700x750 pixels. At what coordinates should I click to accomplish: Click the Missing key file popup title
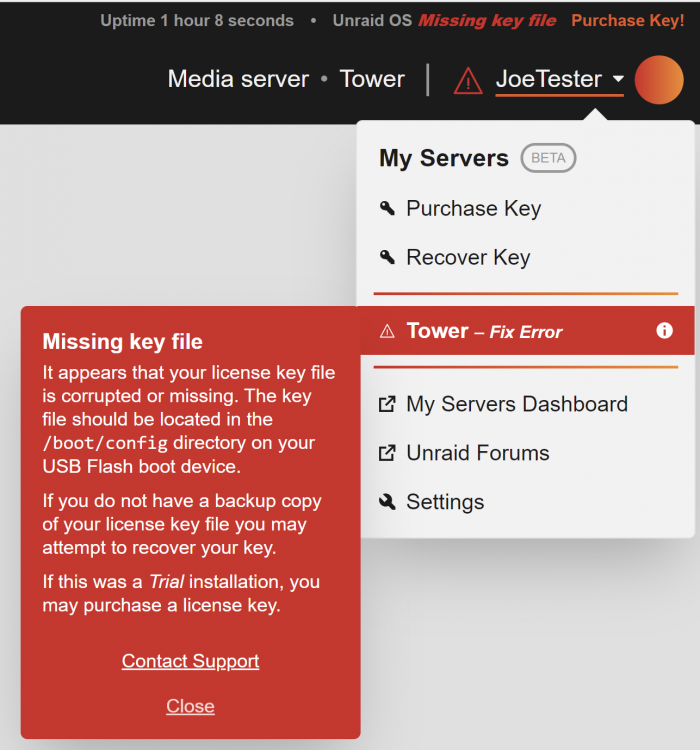click(122, 342)
